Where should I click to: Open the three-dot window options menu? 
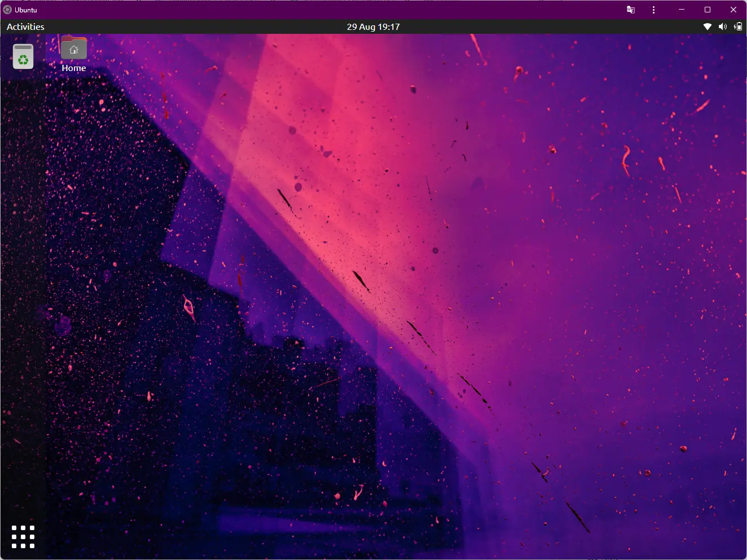click(653, 10)
